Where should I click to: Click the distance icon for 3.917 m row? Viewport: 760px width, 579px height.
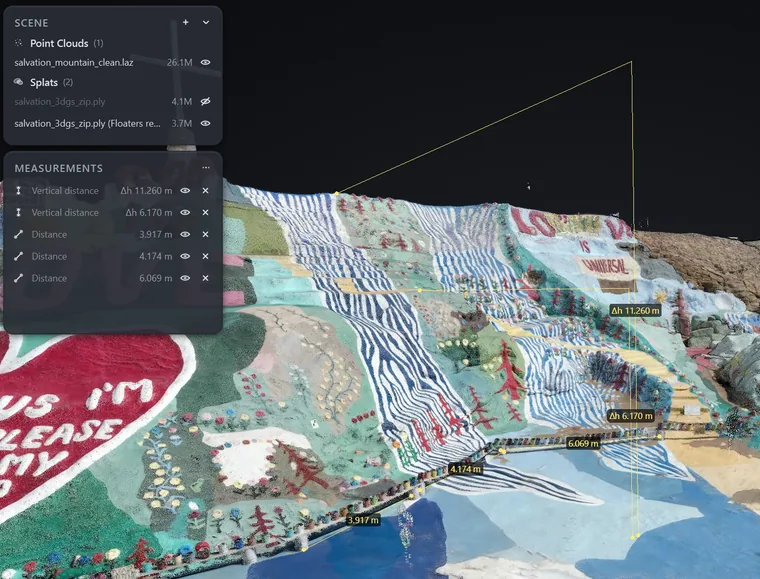click(18, 234)
